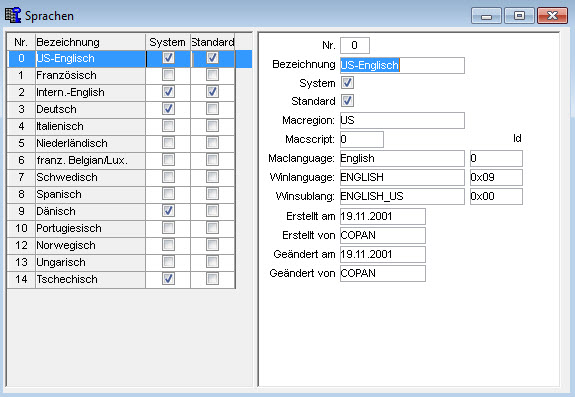575x397 pixels.
Task: Click the Erstellt von field
Action: pyautogui.click(x=383, y=235)
